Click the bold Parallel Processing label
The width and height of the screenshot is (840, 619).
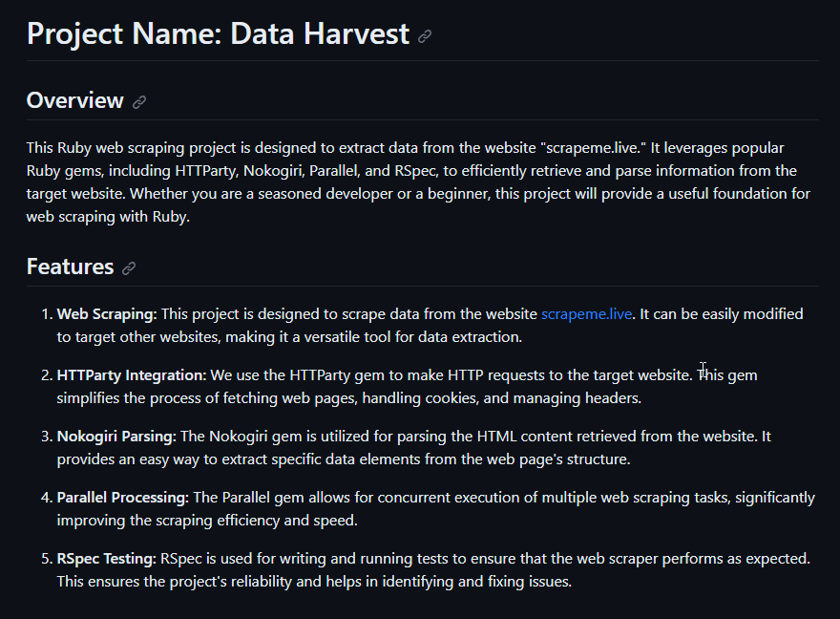[123, 498]
